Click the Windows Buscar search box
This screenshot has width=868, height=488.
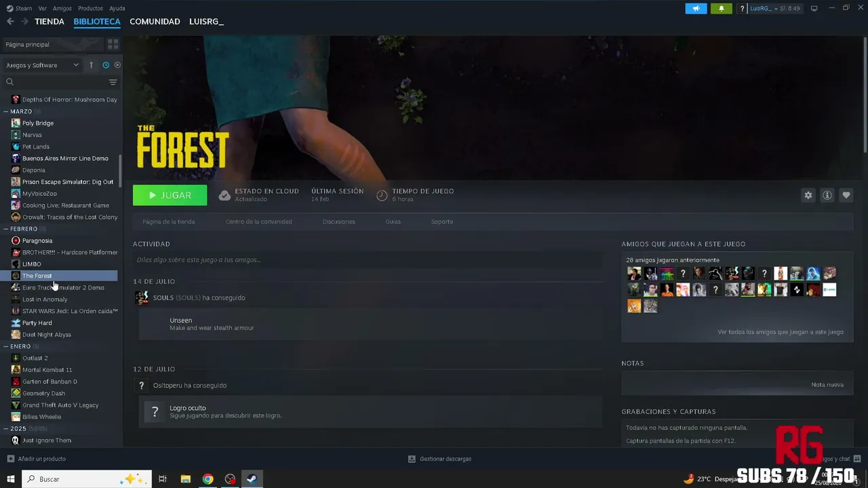pyautogui.click(x=87, y=479)
